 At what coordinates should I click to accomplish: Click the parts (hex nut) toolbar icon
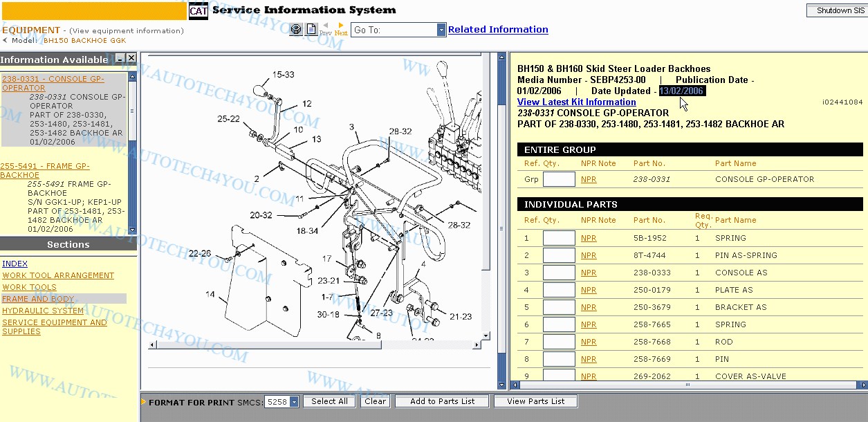pos(295,30)
